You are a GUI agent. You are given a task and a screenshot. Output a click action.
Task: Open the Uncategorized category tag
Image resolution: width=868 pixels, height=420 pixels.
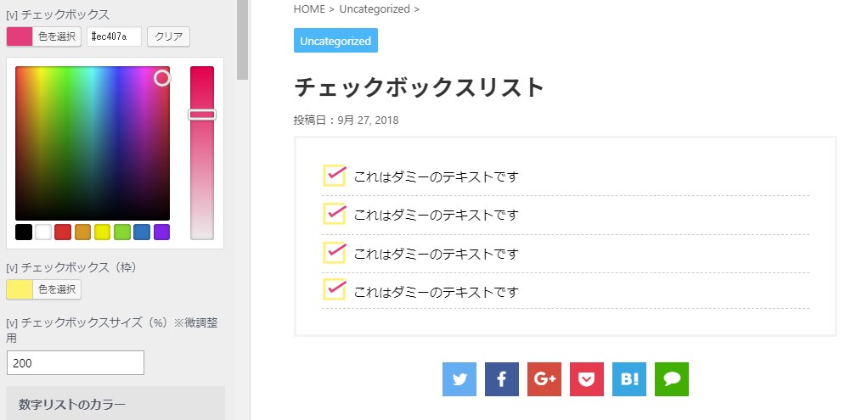335,41
